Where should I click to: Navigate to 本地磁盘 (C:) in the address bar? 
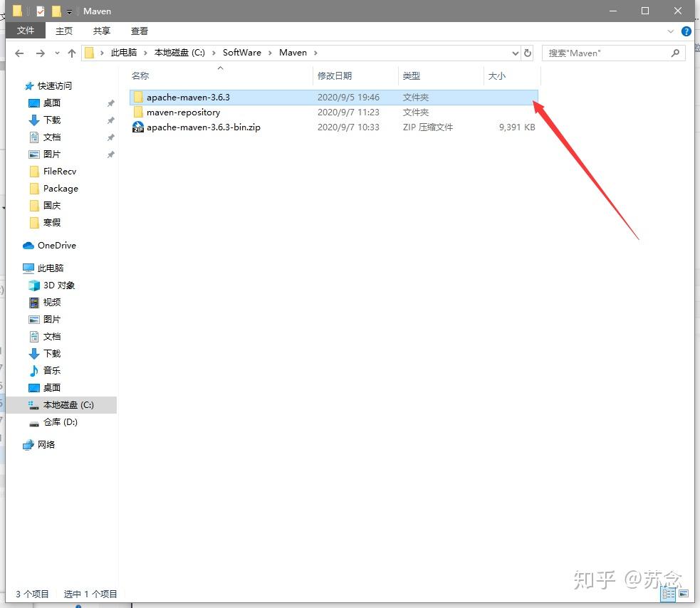tap(179, 53)
